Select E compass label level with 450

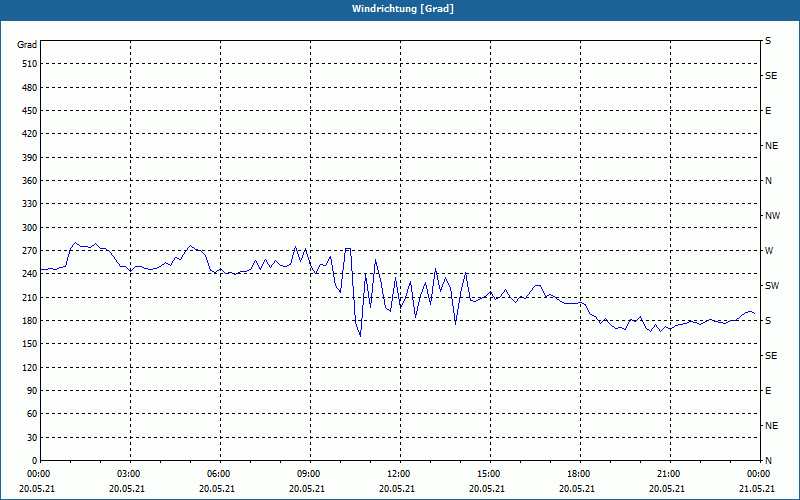click(x=768, y=111)
